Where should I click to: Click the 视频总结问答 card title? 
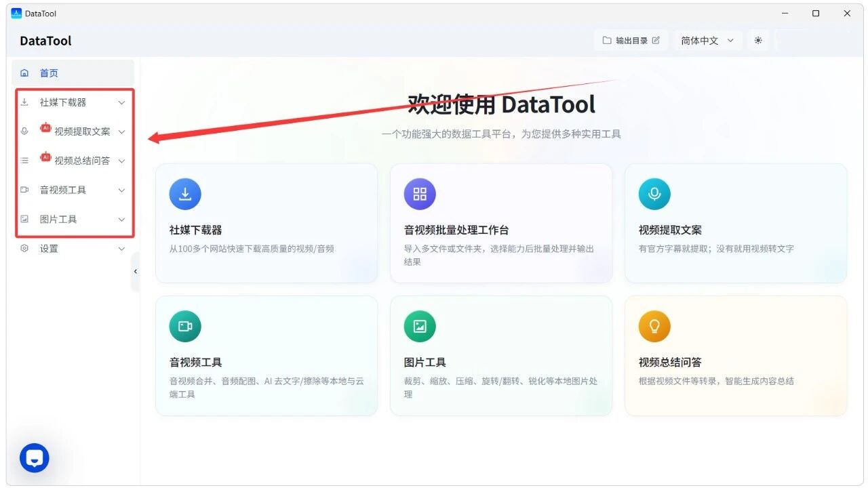point(670,363)
